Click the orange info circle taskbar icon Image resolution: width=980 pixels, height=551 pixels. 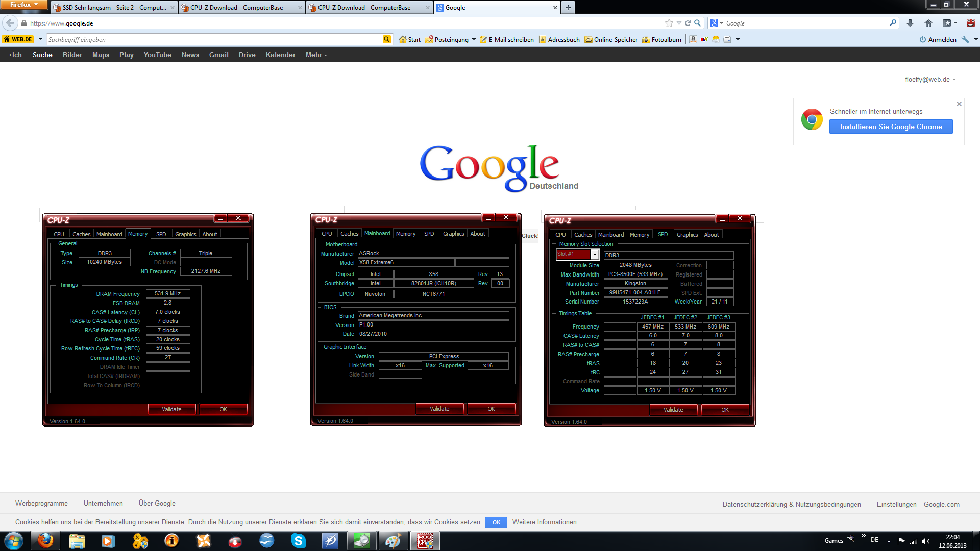click(x=171, y=541)
